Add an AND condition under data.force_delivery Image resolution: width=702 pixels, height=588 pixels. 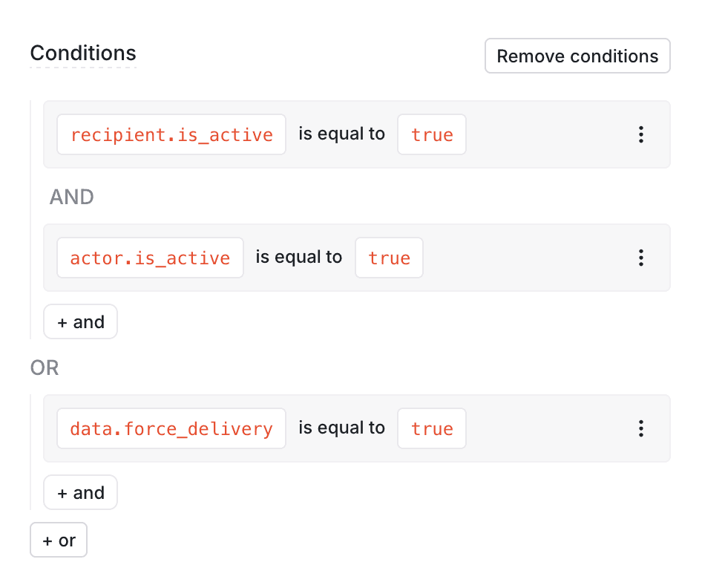(x=80, y=492)
